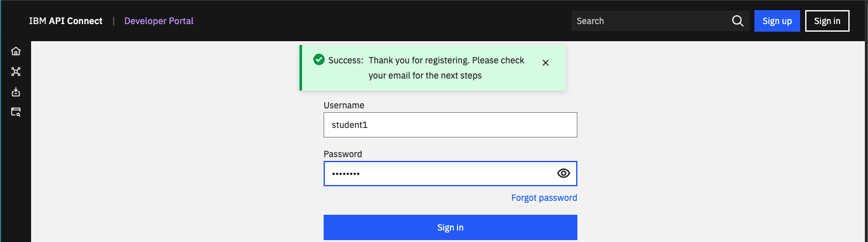Click the thank you for registering message
This screenshot has height=242, width=868.
447,68
